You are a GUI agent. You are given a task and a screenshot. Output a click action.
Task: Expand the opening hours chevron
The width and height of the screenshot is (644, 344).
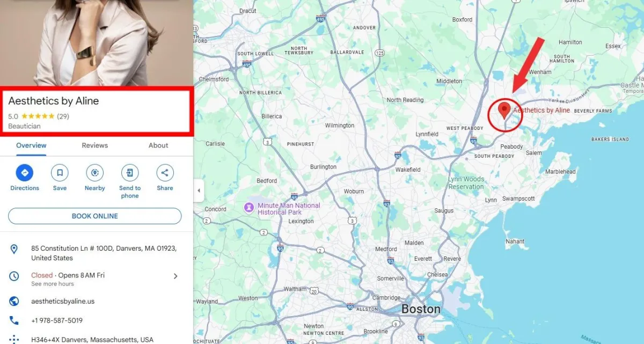[x=175, y=276]
